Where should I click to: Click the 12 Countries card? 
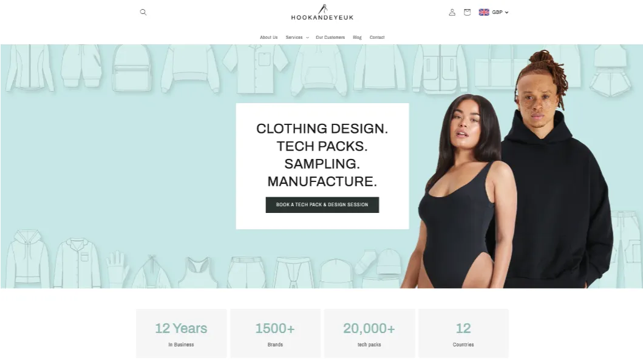tap(463, 334)
